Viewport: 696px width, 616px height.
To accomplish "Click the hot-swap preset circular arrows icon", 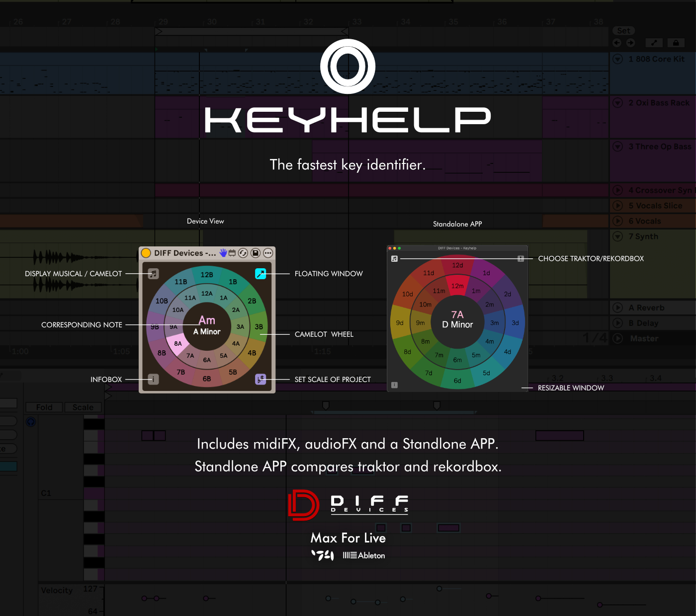I will point(243,253).
